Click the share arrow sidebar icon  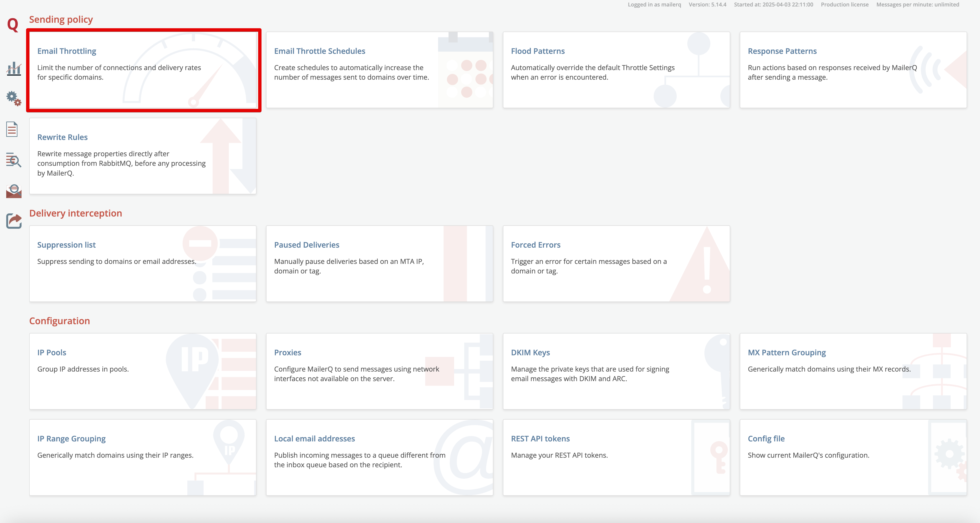click(14, 221)
